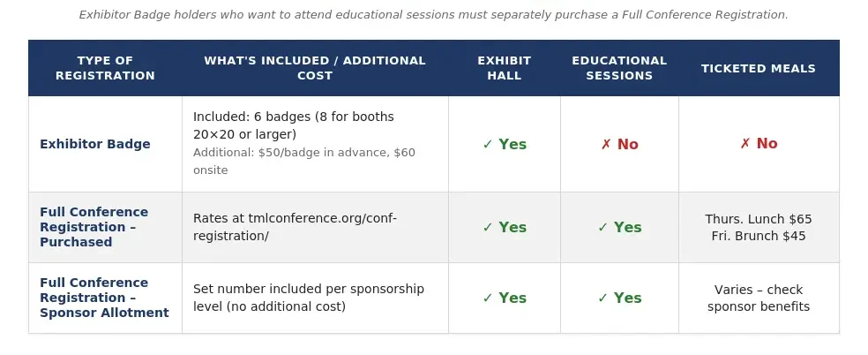Click the italic Exhibitor Badge holders notice
This screenshot has width=868, height=355.
[433, 15]
